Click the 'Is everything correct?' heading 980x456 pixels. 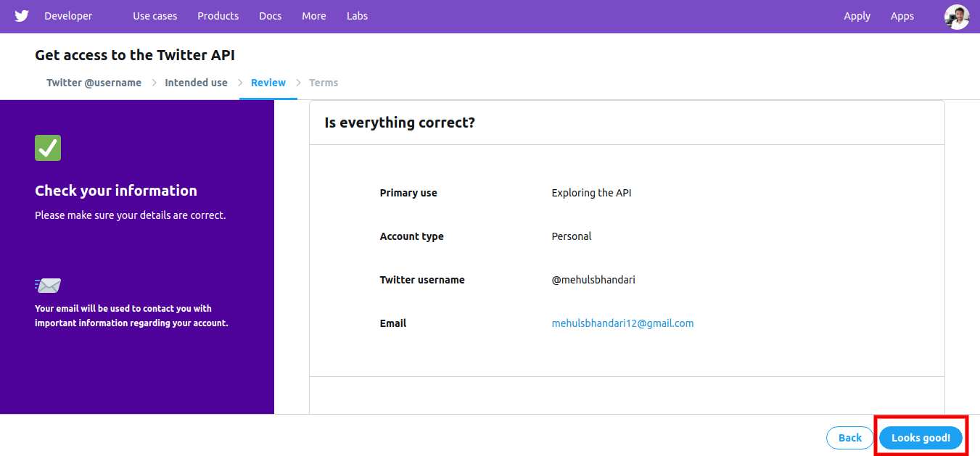coord(400,123)
